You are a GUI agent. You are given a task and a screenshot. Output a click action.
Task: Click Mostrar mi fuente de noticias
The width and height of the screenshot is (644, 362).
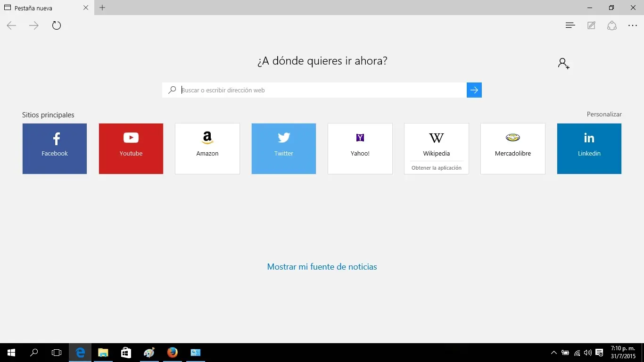coord(322,267)
